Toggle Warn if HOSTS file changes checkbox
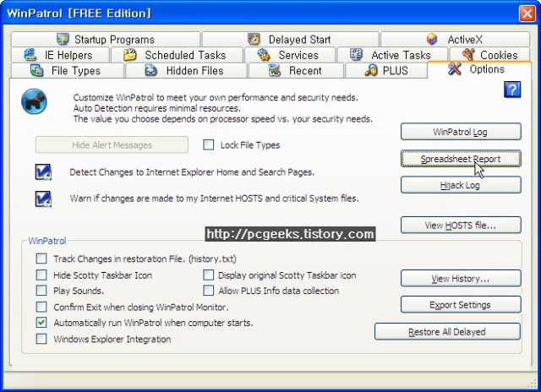 click(x=43, y=199)
